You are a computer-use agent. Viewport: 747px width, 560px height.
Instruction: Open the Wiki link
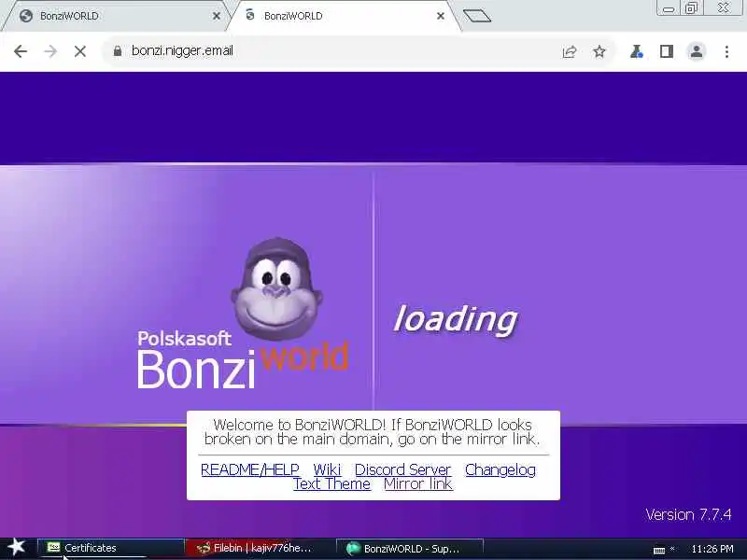(x=327, y=469)
